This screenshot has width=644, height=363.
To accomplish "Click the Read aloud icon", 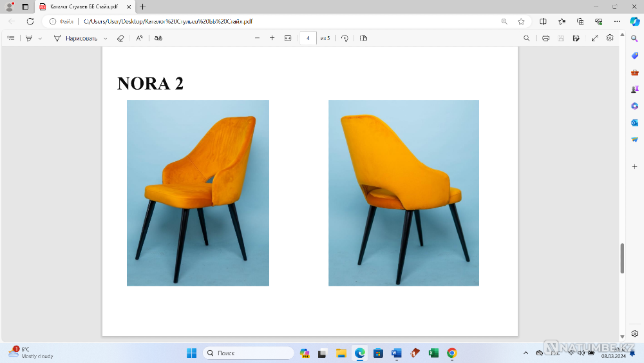I will [x=139, y=38].
